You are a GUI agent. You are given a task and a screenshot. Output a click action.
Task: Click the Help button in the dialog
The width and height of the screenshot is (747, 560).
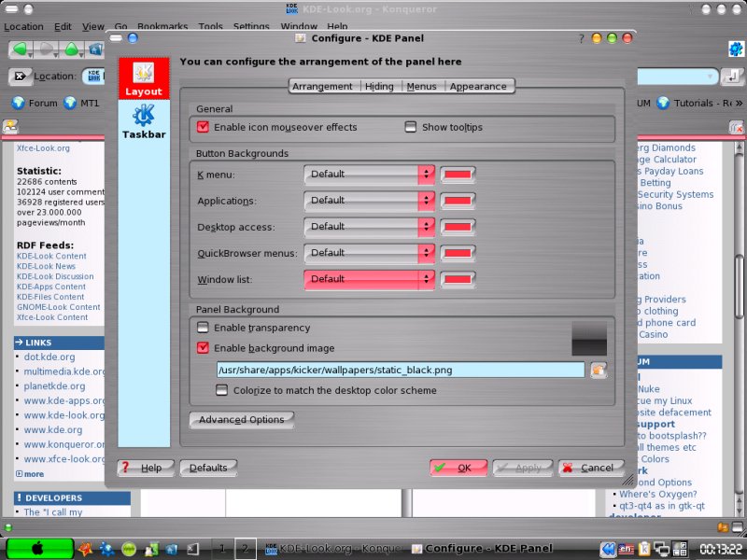tap(146, 468)
